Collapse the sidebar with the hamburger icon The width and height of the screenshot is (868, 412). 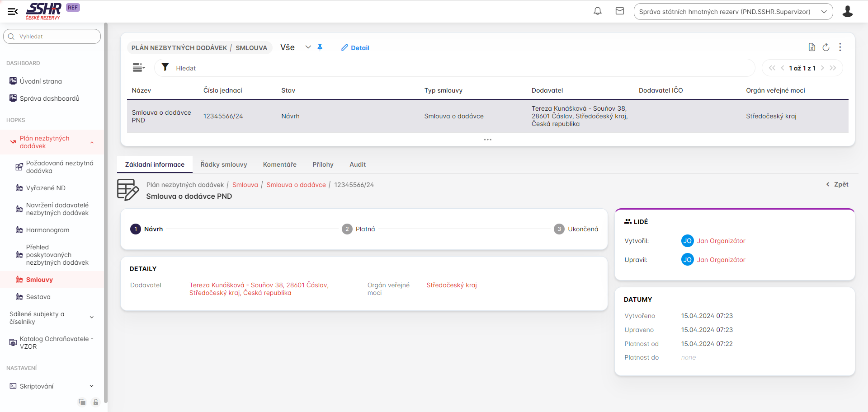point(13,11)
